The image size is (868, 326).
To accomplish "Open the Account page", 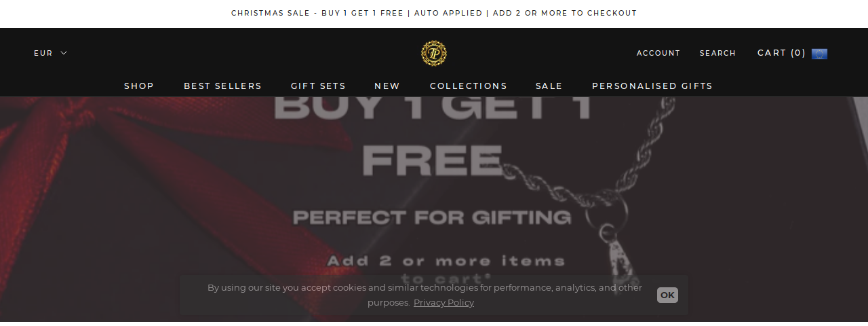I will tap(658, 53).
